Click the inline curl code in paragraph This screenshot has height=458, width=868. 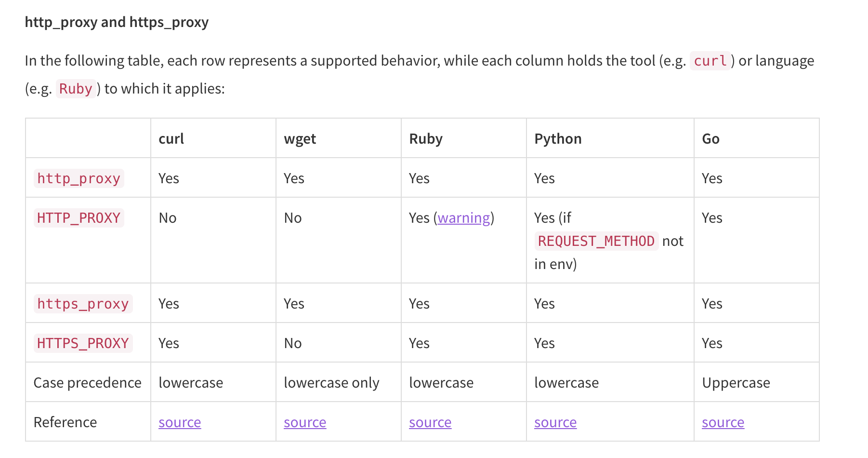tap(710, 61)
